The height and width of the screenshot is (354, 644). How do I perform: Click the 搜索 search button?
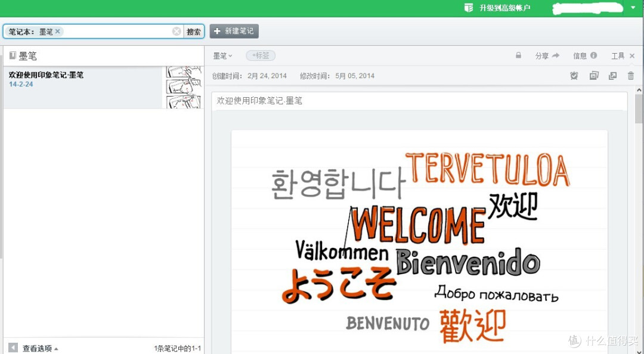point(193,32)
